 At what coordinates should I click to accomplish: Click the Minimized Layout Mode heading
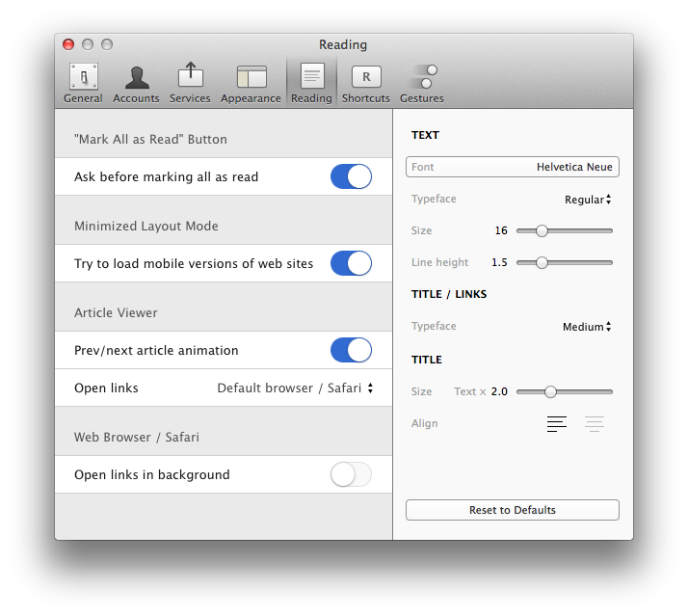(x=146, y=226)
